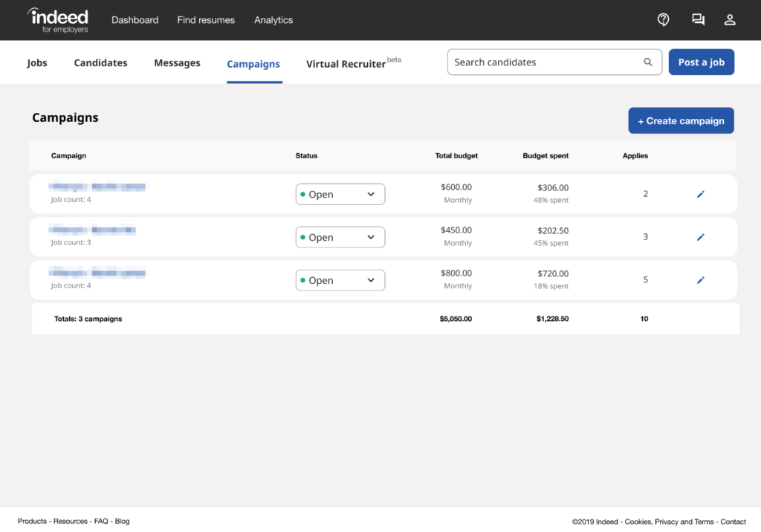Click the Indeed for employers logo
Image resolution: width=761 pixels, height=532 pixels.
[x=57, y=19]
